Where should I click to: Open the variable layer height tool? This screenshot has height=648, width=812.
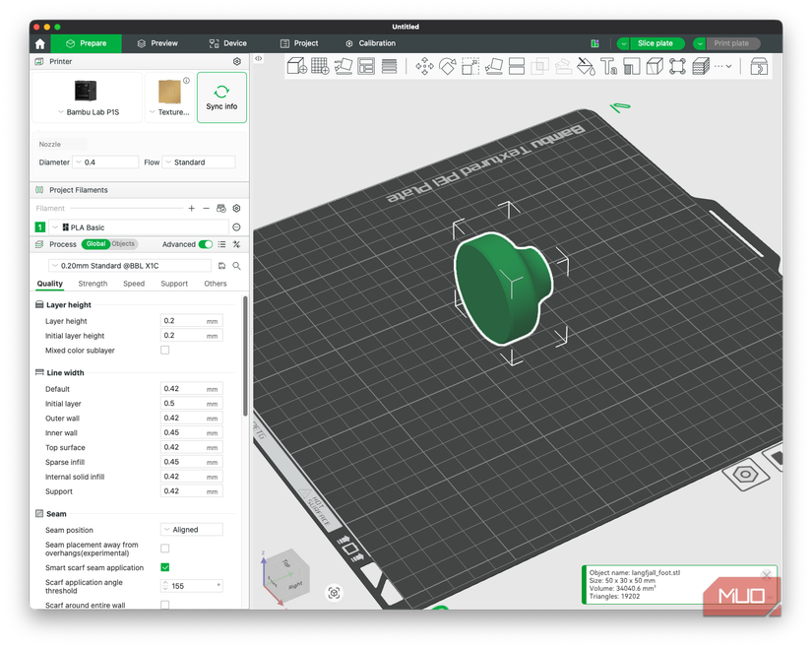pos(389,66)
